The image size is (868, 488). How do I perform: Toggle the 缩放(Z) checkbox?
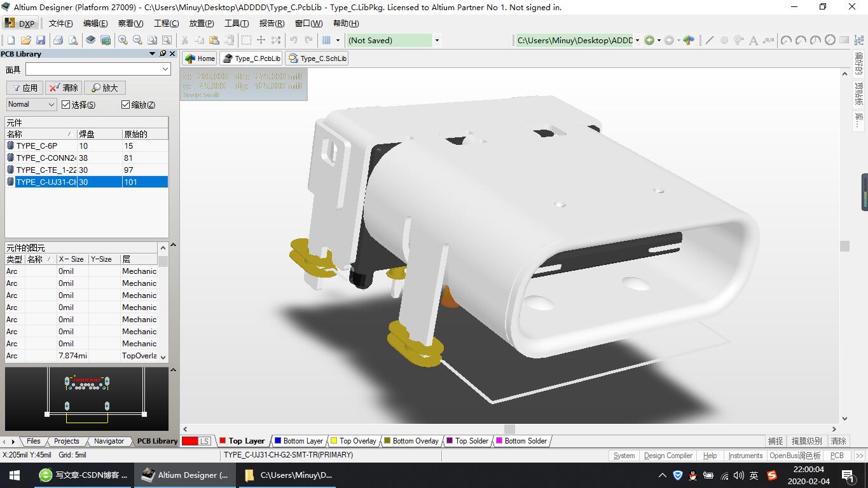(x=125, y=104)
